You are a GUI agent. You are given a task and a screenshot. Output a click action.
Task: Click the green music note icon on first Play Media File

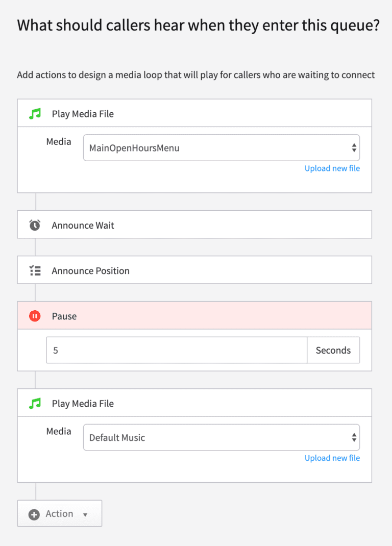(x=35, y=113)
